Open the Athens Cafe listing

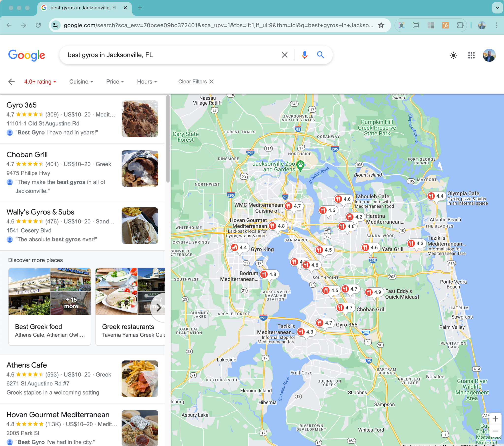[x=82, y=379]
